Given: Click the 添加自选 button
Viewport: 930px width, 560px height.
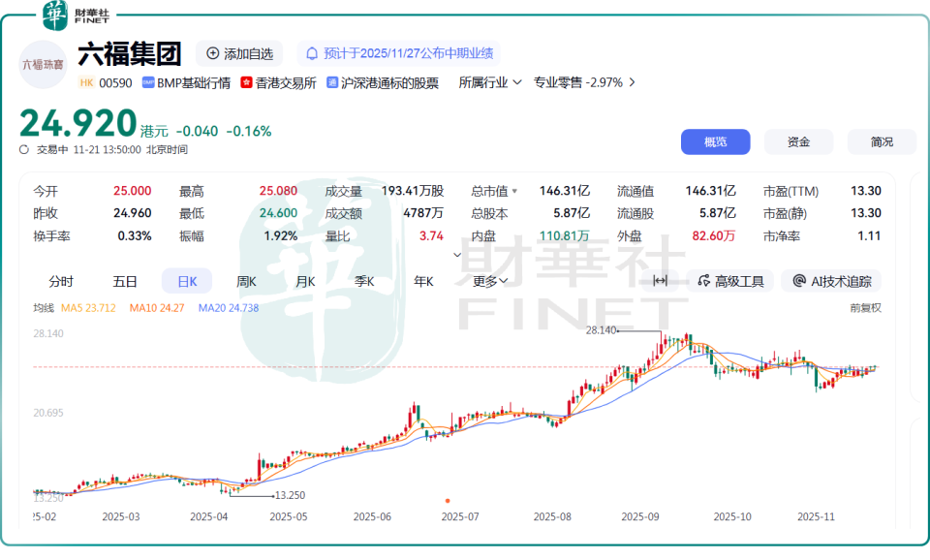Looking at the screenshot, I should [x=240, y=53].
